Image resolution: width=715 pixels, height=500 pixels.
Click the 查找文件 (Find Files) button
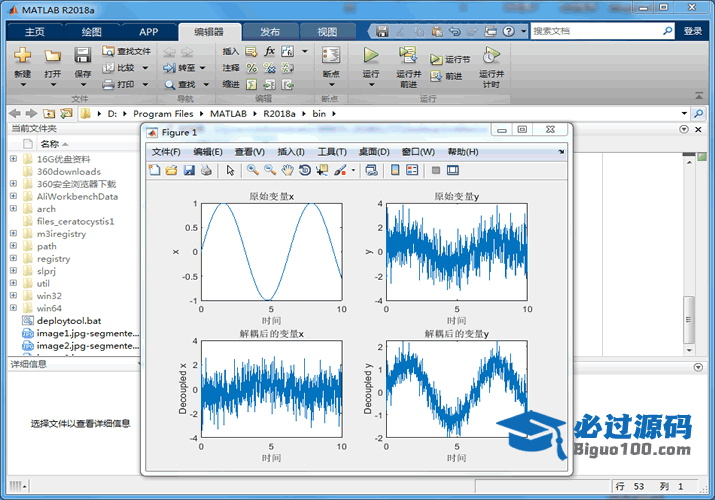(126, 51)
